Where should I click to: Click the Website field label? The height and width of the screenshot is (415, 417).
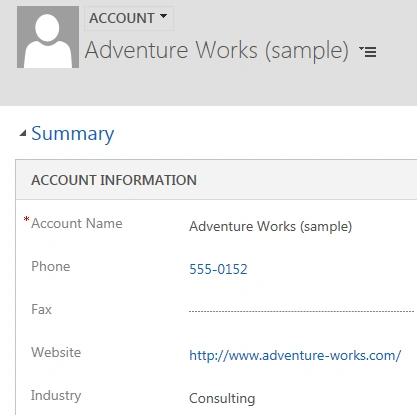pyautogui.click(x=56, y=352)
